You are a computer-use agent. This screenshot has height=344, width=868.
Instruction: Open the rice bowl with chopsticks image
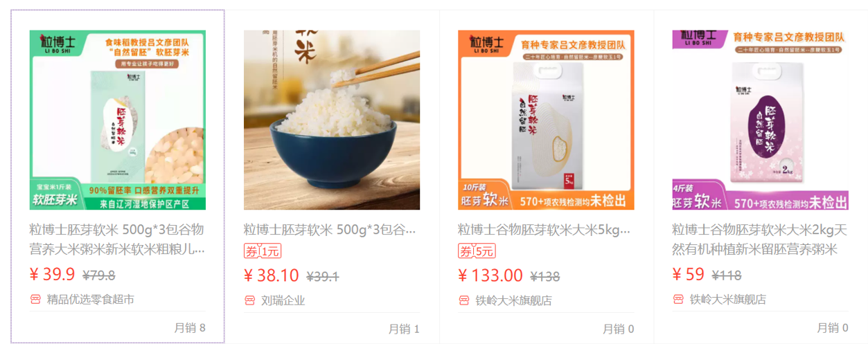pos(332,120)
